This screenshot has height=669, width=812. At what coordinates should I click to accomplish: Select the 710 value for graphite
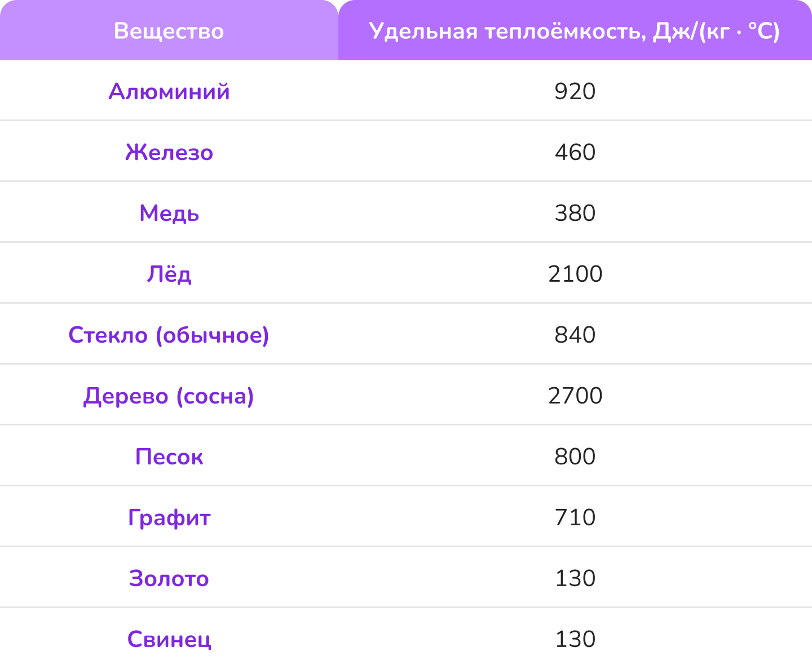[x=575, y=517]
